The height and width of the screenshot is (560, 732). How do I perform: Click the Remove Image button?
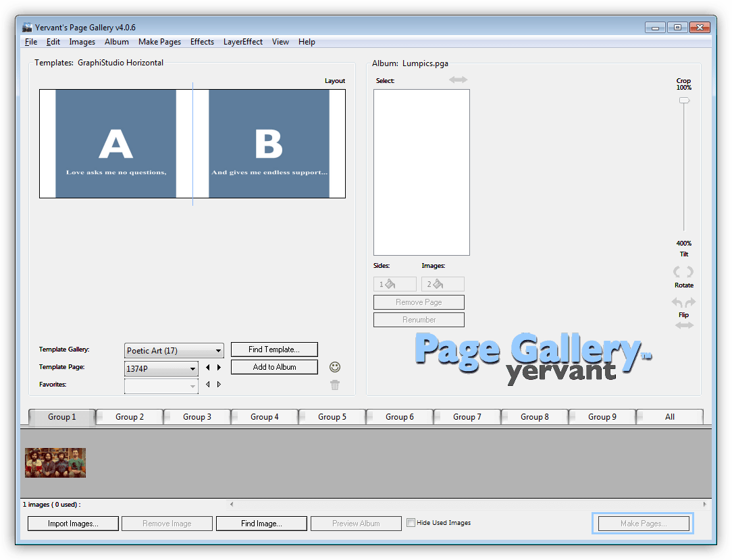(167, 524)
